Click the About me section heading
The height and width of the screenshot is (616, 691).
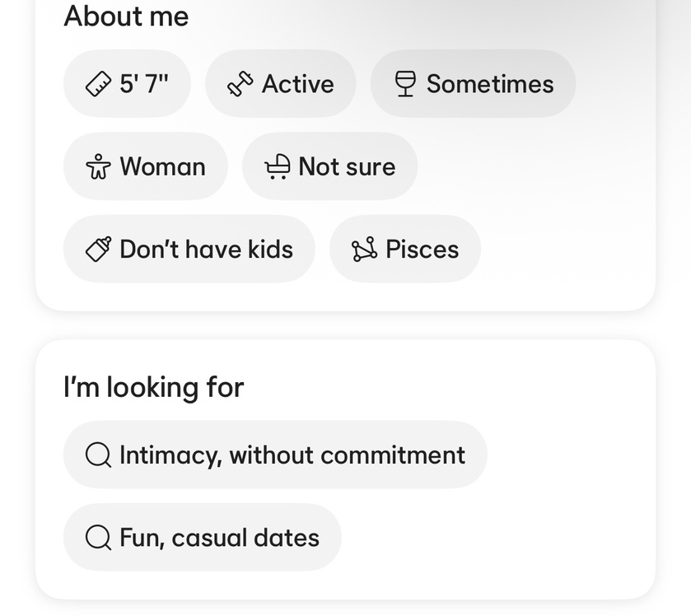tap(126, 16)
